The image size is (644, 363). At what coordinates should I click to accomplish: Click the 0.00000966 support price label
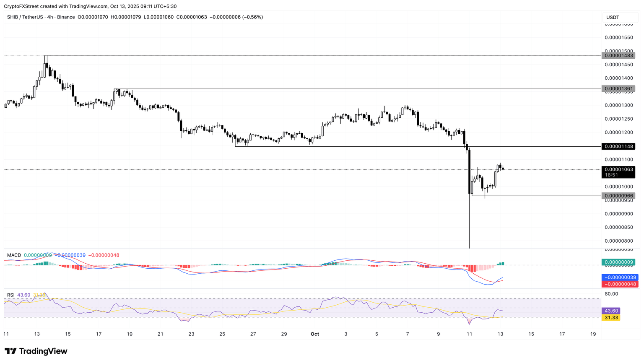(618, 196)
